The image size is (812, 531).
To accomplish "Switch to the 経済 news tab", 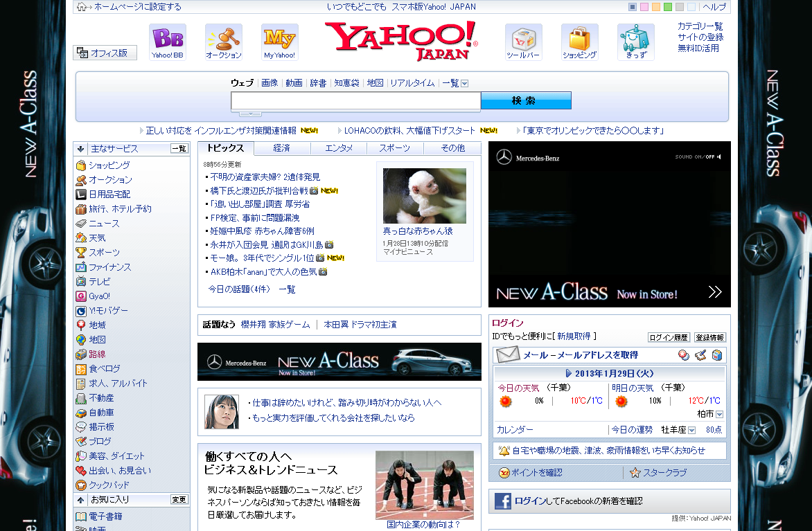I will coord(282,148).
